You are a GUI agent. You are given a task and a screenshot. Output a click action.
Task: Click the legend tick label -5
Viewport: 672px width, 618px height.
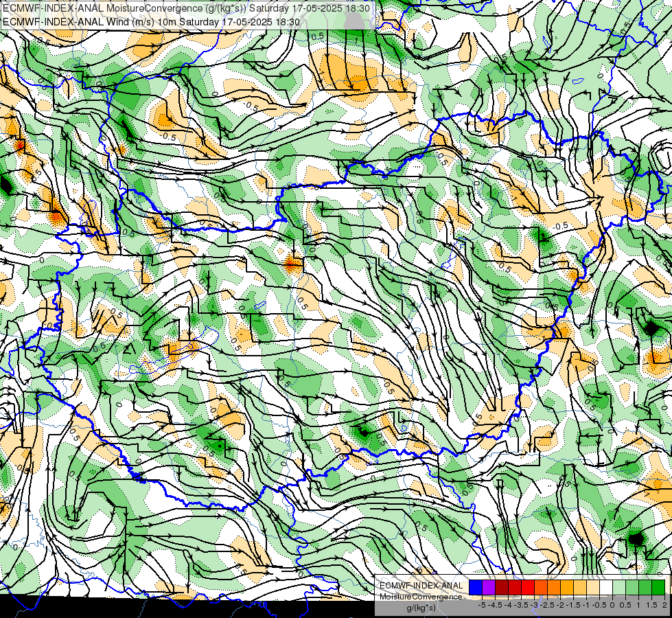pyautogui.click(x=482, y=605)
